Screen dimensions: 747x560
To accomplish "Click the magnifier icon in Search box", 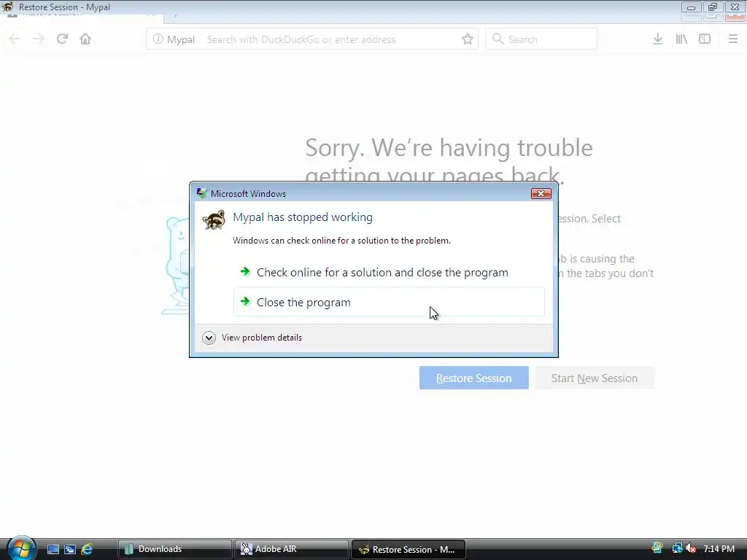I will coord(498,39).
